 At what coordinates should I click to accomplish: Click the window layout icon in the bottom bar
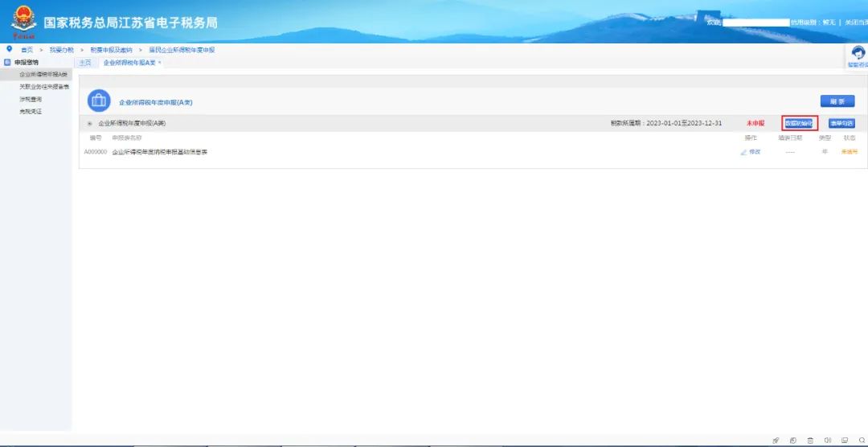coord(845,441)
